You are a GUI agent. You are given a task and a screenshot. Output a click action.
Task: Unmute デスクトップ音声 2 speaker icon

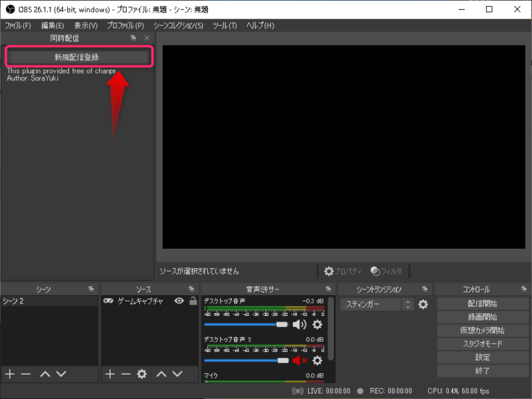299,360
